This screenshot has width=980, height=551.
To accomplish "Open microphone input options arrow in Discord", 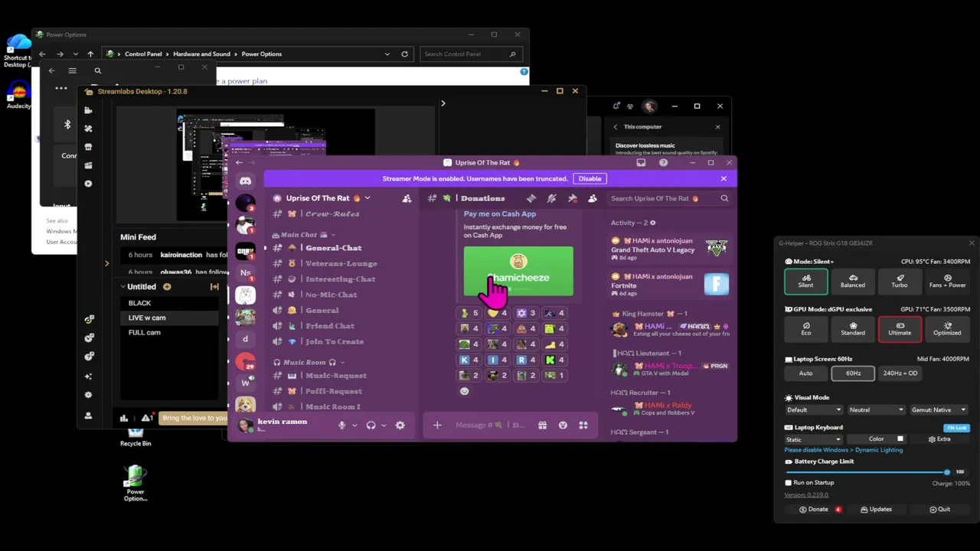I will click(354, 425).
